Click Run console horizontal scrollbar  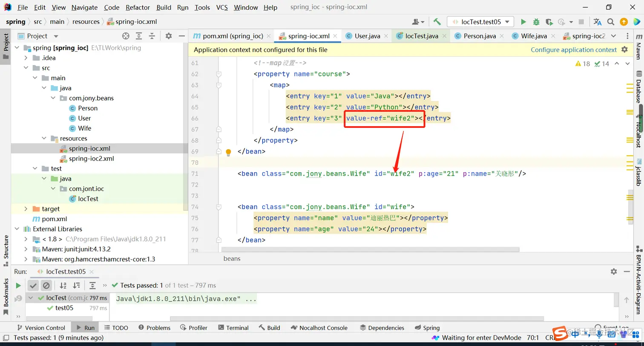click(x=357, y=318)
